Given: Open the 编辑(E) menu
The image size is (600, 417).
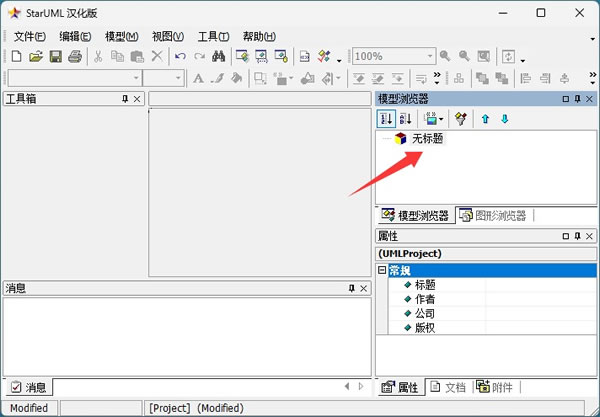Looking at the screenshot, I should 75,37.
